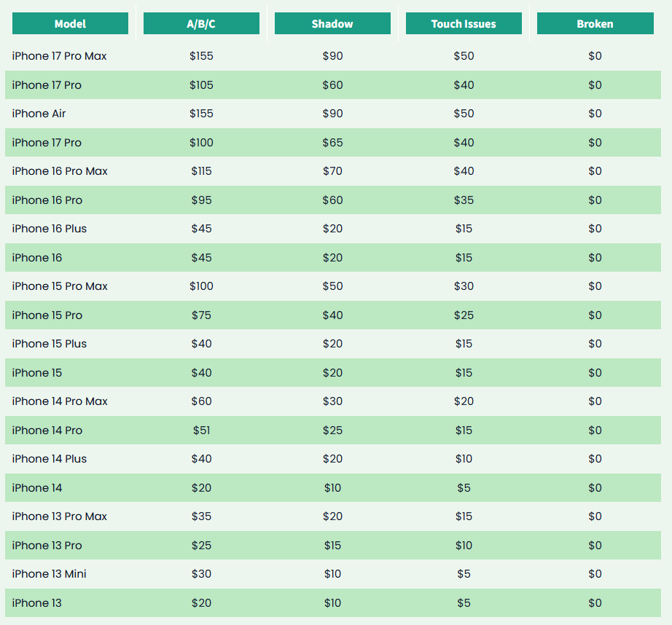672x625 pixels.
Task: Click Shadow price in iPhone 16 Plus row
Action: point(332,228)
